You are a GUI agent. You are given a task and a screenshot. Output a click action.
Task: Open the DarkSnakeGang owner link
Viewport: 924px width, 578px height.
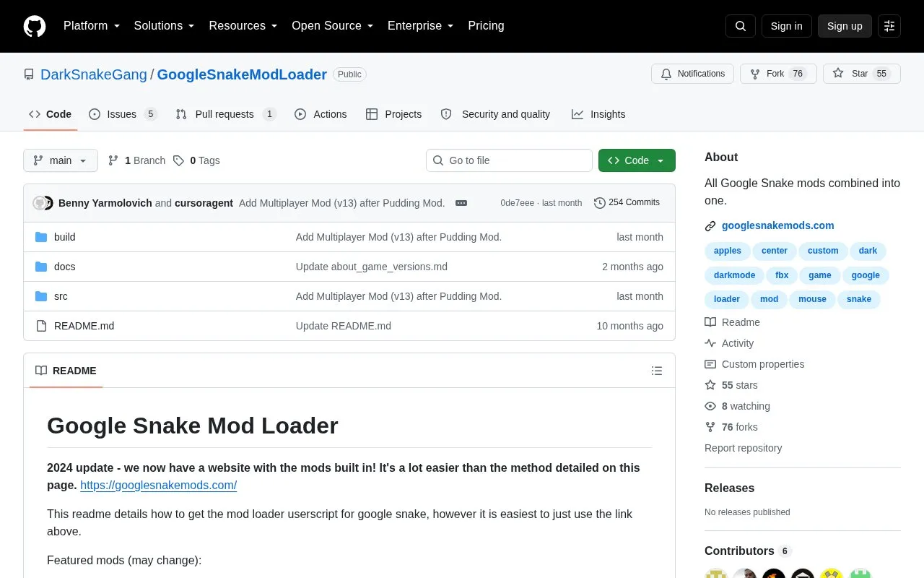point(94,74)
